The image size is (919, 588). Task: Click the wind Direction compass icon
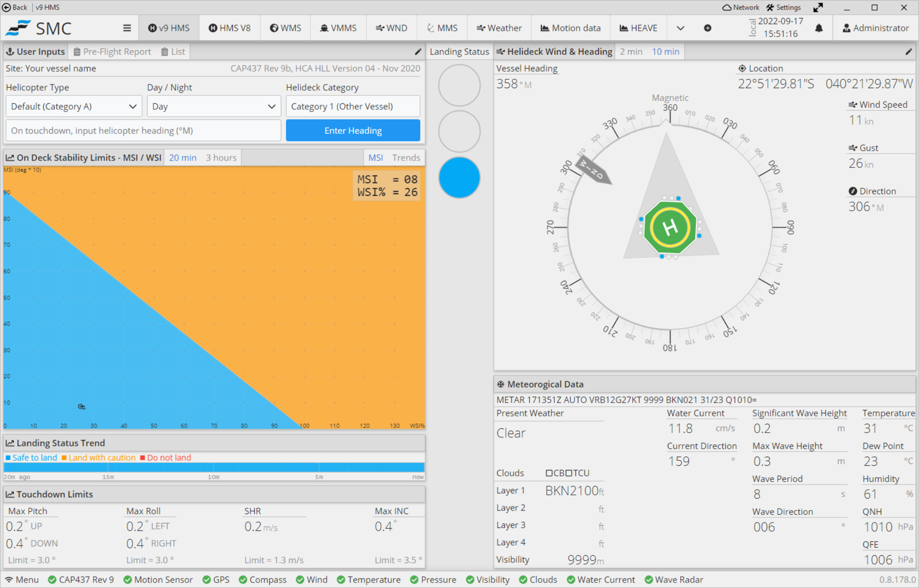(x=853, y=191)
